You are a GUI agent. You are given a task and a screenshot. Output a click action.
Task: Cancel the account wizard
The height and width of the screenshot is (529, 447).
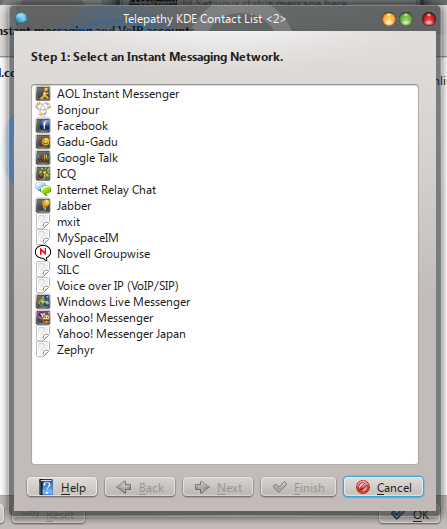click(x=383, y=487)
